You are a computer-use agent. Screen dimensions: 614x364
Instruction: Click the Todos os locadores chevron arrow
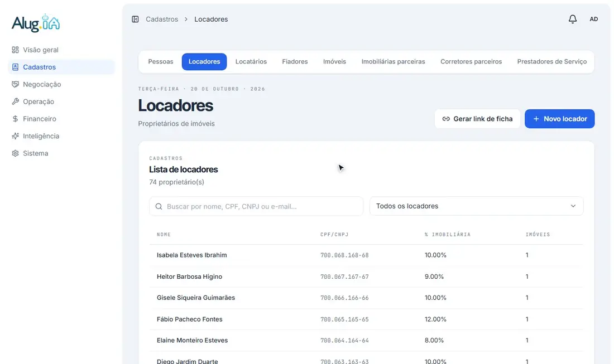573,206
